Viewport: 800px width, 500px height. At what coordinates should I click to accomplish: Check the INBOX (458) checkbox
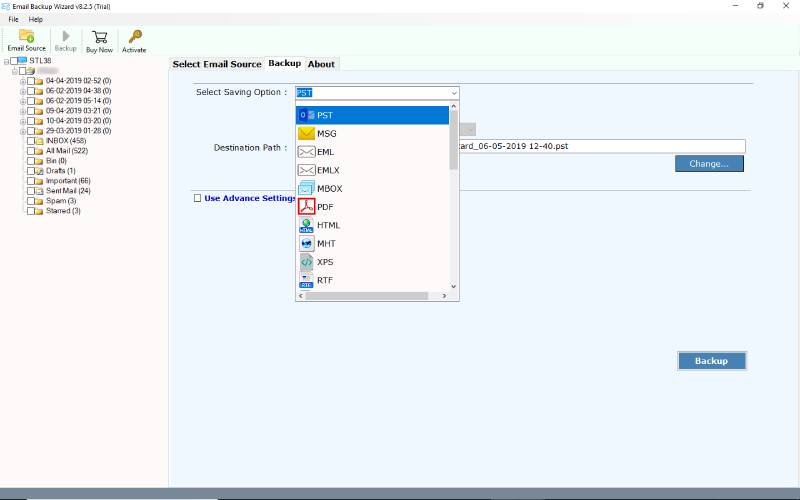[x=31, y=141]
